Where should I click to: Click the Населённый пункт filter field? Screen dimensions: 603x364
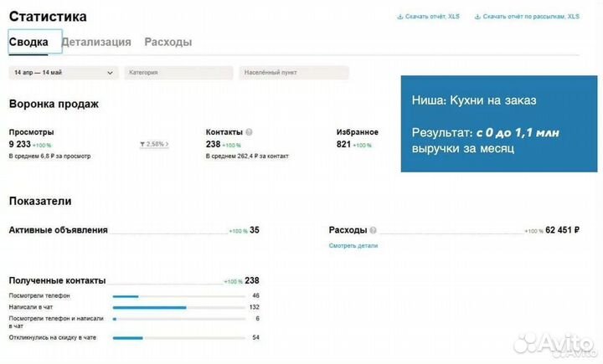(x=294, y=73)
